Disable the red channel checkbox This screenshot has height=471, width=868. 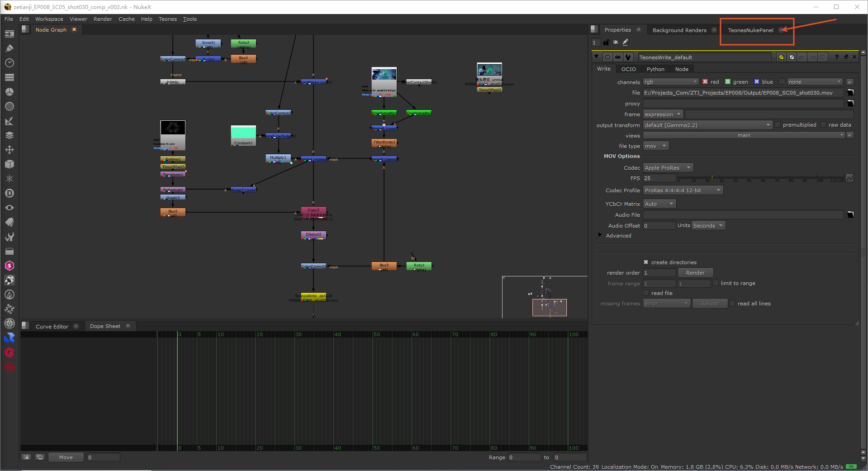705,82
